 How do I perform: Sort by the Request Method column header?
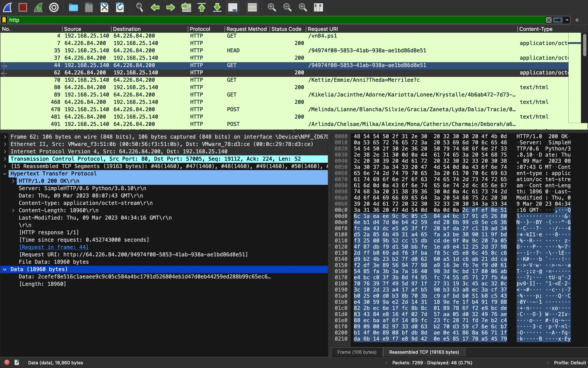(x=247, y=29)
